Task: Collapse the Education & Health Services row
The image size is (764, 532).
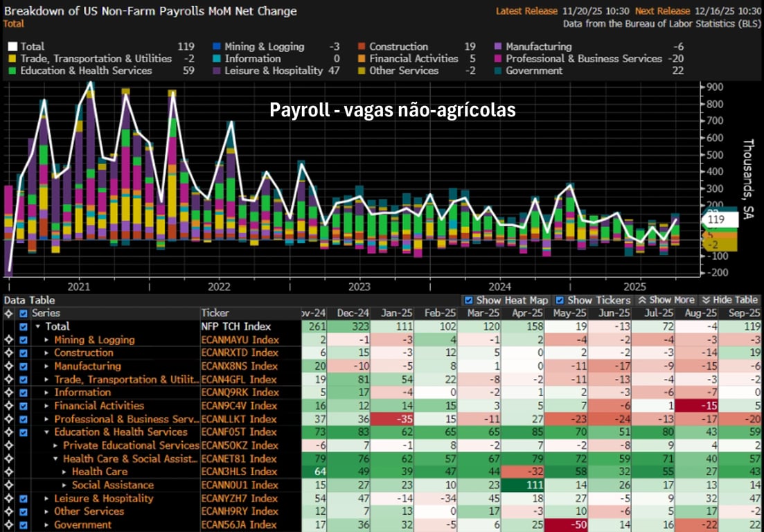Action: (x=47, y=432)
